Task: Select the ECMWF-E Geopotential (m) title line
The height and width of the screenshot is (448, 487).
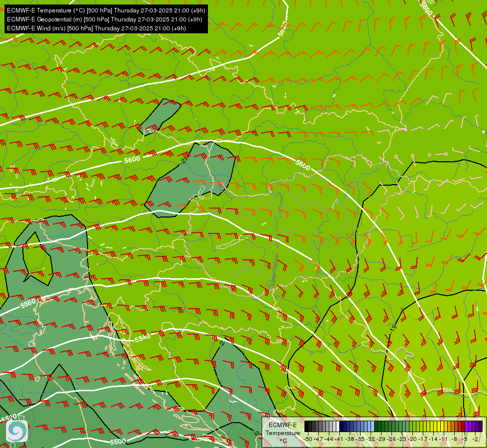Action: tap(104, 19)
